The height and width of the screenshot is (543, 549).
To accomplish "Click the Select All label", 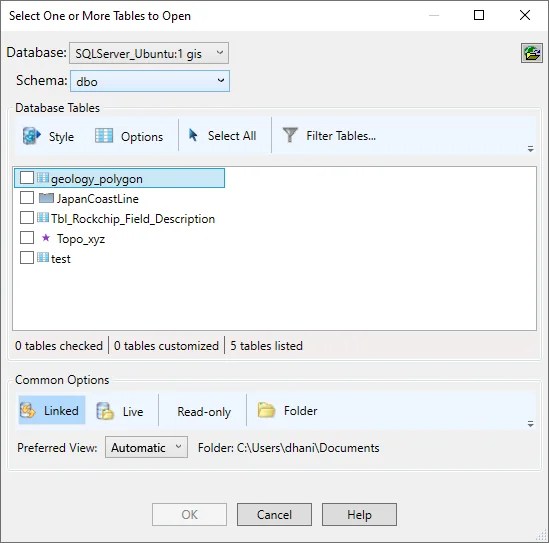I will point(232,136).
